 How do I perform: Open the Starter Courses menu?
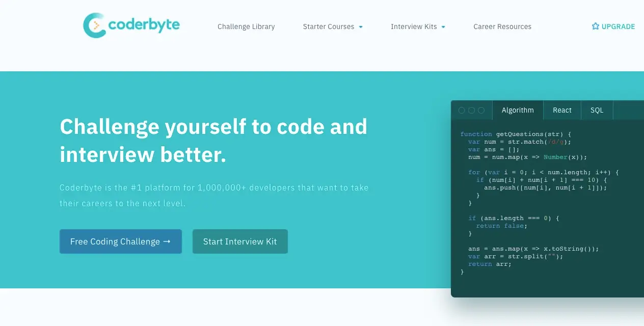point(329,26)
